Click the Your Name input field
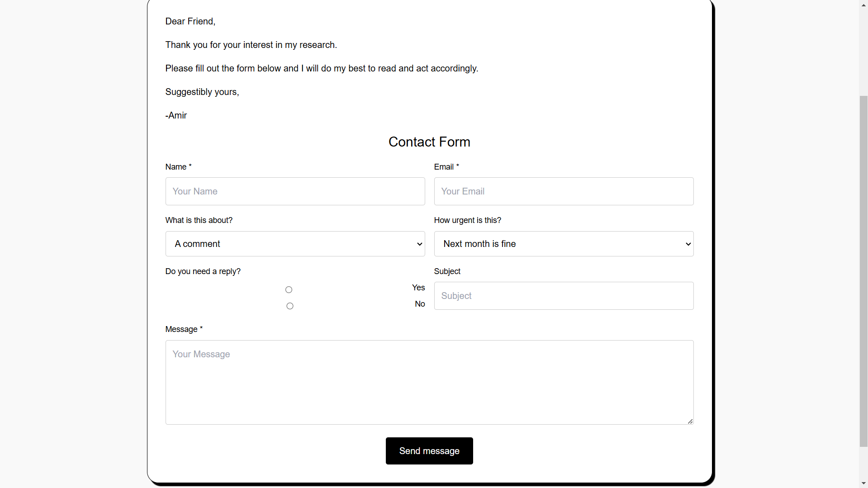The width and height of the screenshot is (868, 488). pyautogui.click(x=295, y=191)
